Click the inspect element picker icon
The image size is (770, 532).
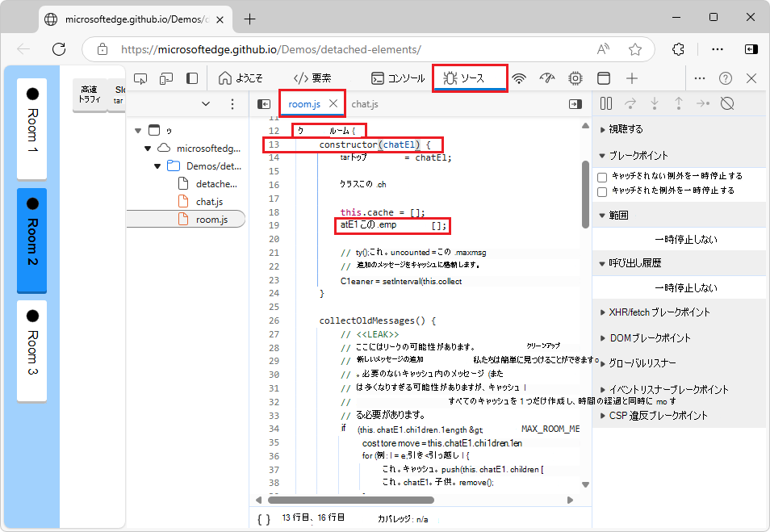pyautogui.click(x=140, y=78)
